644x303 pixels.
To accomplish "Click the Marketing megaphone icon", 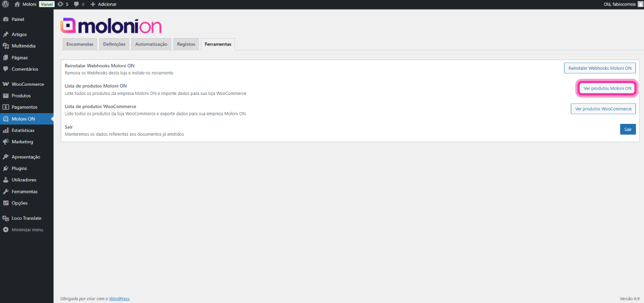I will coord(6,142).
